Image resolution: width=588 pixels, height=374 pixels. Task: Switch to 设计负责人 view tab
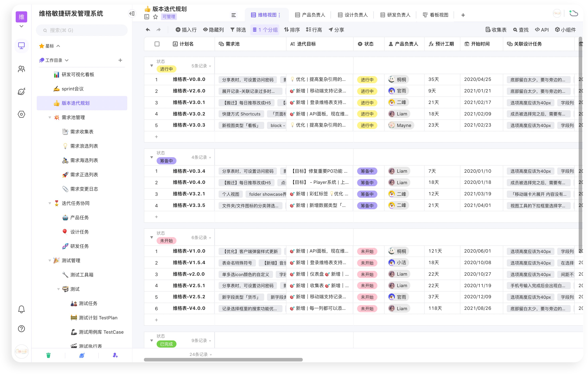pos(353,15)
